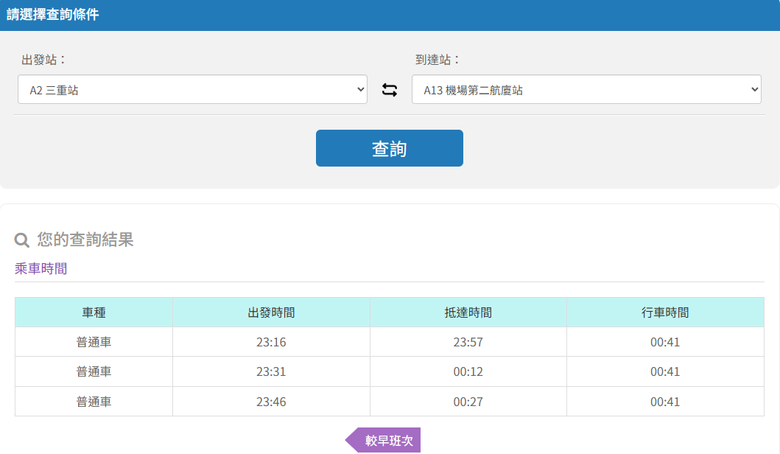Click the blue 查詢 button
Image resolution: width=780 pixels, height=454 pixels.
390,148
